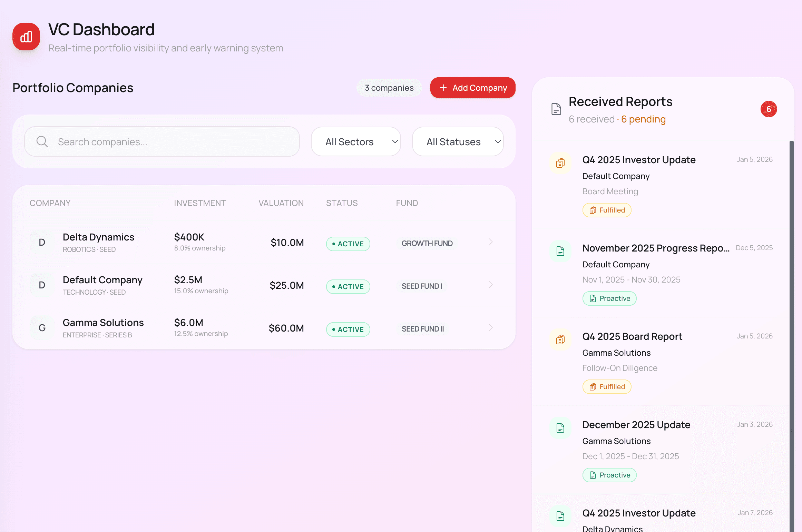Expand the Delta Dynamics row chevron
Image resolution: width=802 pixels, height=532 pixels.
pyautogui.click(x=490, y=242)
